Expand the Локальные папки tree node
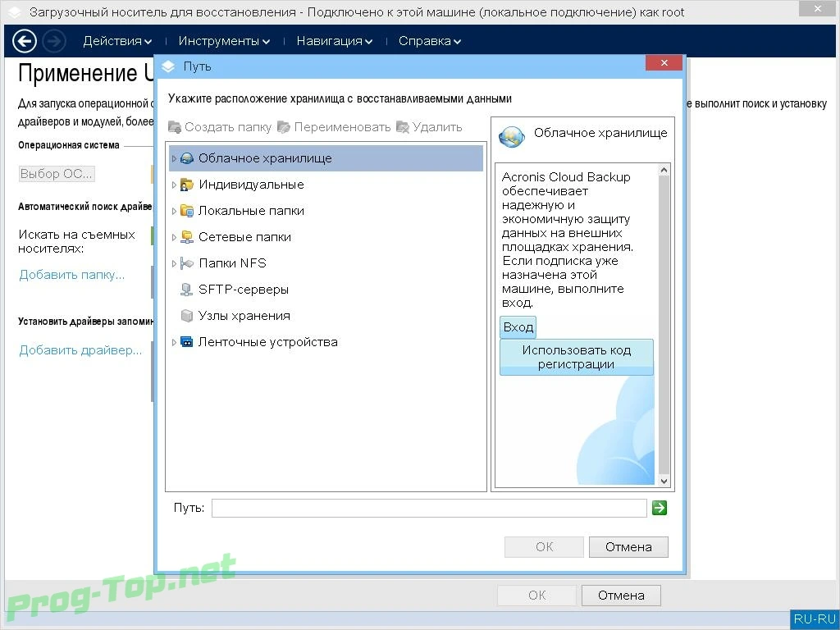Image resolution: width=840 pixels, height=630 pixels. 174,211
